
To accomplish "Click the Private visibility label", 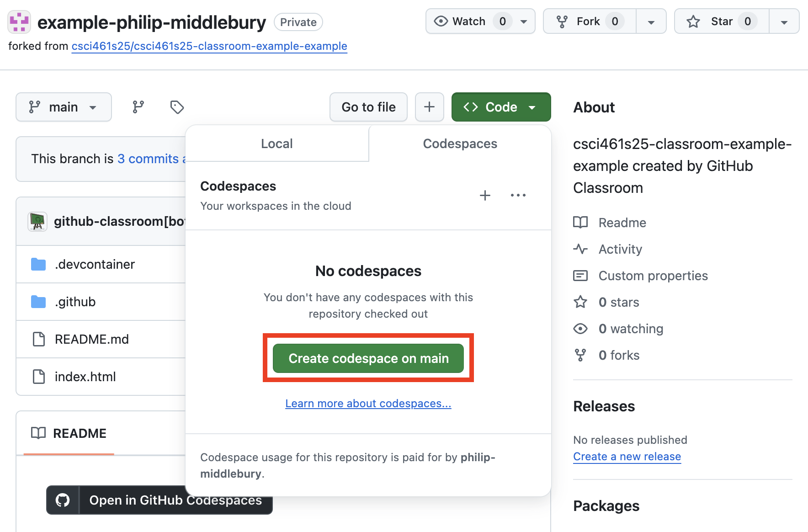I will coord(298,22).
